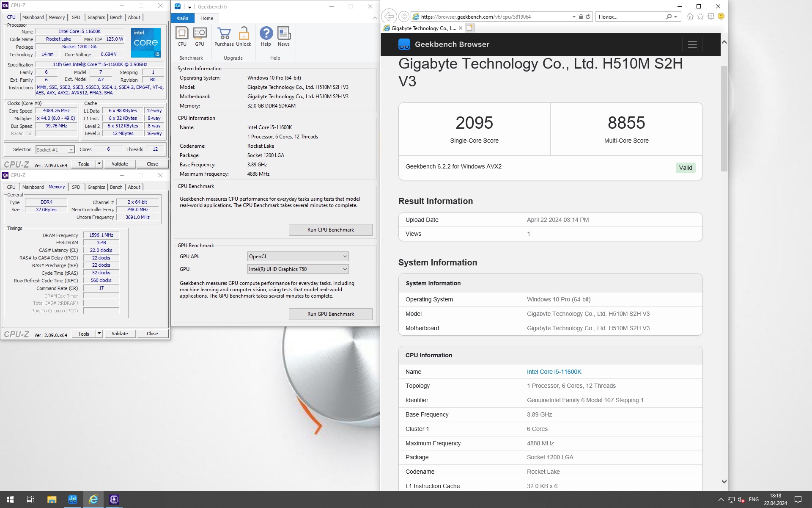Click the Core Speed 4389.26 MHz value

(x=56, y=111)
